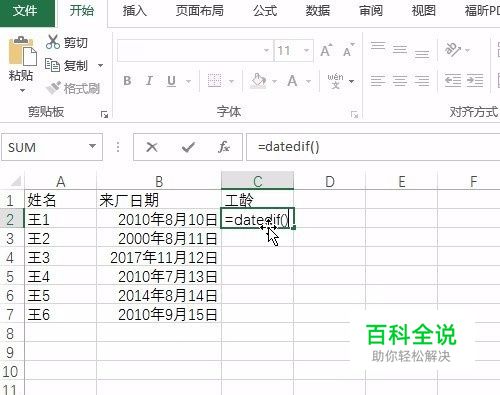Click the Cut (剪切) scissors icon
This screenshot has height=395, width=500.
click(53, 42)
